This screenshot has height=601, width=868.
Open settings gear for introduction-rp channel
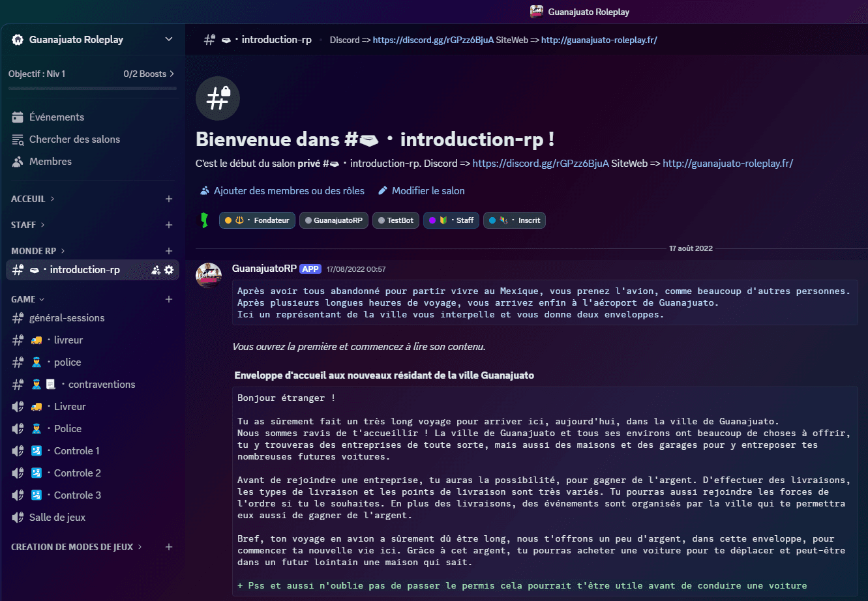tap(169, 270)
